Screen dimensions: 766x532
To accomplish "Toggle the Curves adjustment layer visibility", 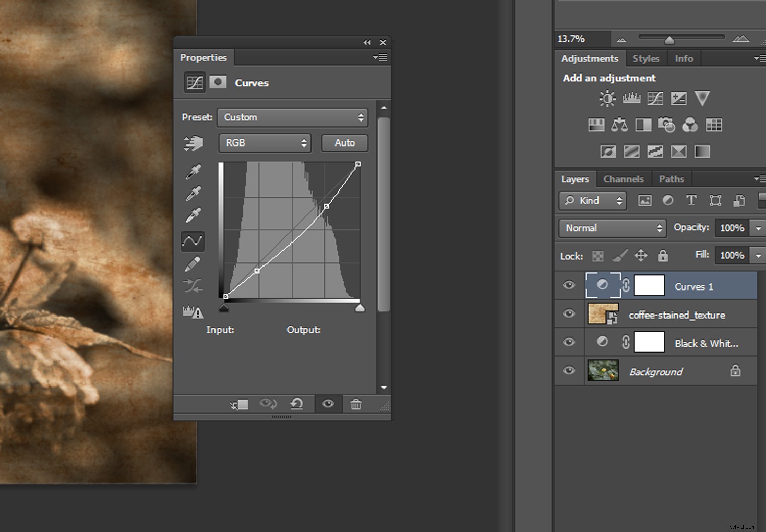I will [x=569, y=285].
